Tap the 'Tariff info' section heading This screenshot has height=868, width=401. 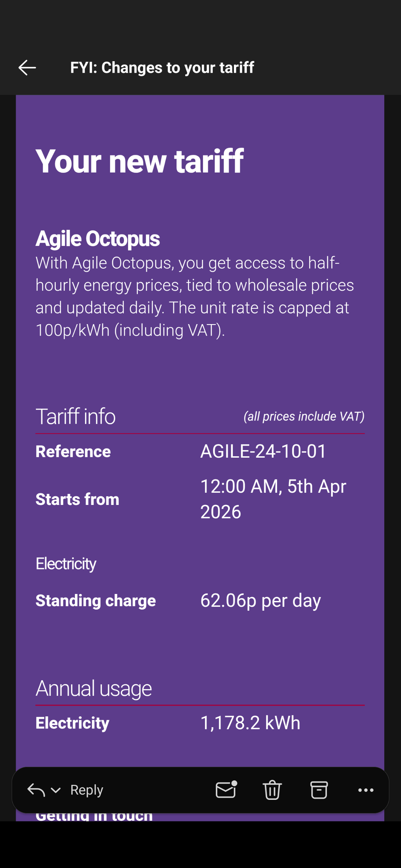(76, 416)
